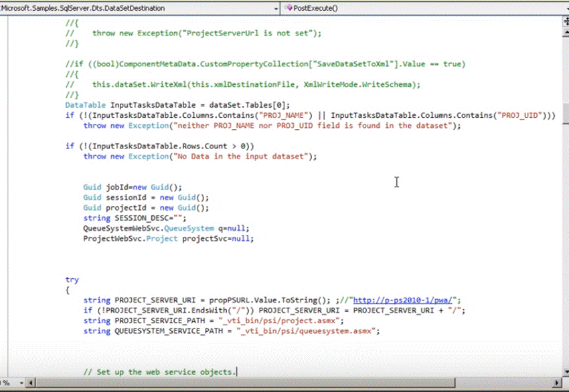Screen dimensions: 569x392
Task: Click the horizontal scrollbar right arrow
Action: (558, 383)
